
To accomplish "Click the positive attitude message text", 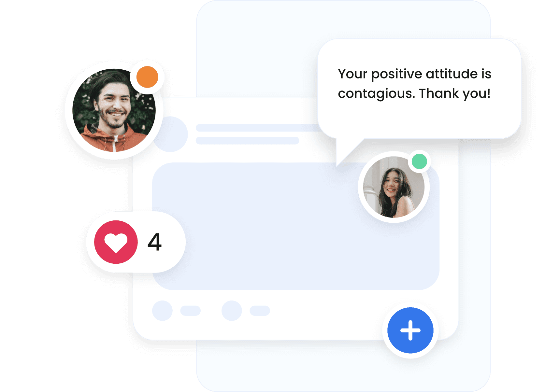I will (414, 84).
